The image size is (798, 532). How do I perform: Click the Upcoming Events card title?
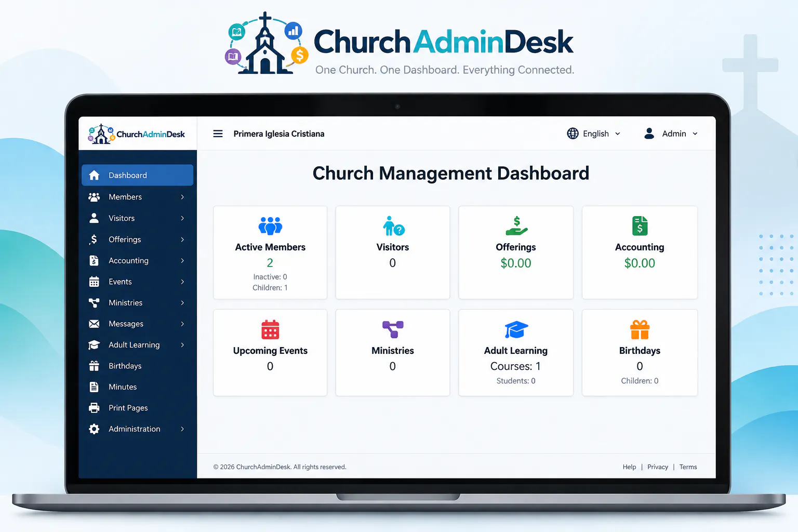270,351
